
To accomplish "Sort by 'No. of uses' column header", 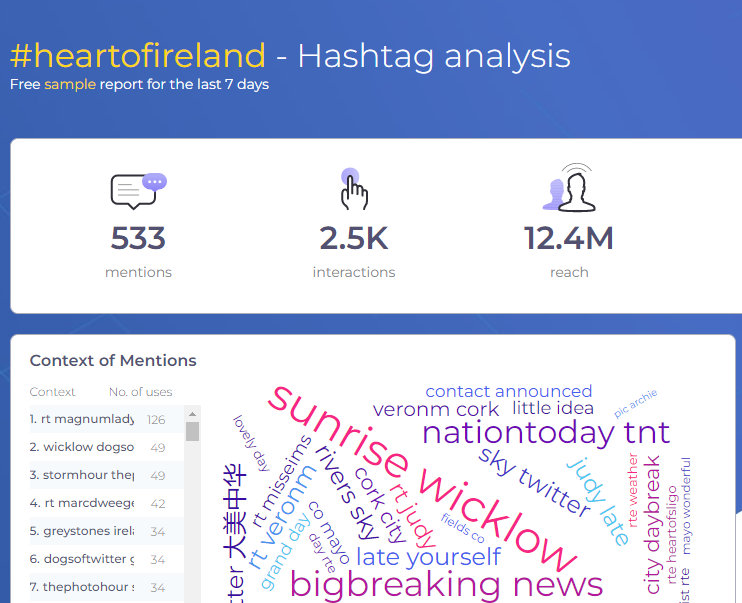I will 140,392.
